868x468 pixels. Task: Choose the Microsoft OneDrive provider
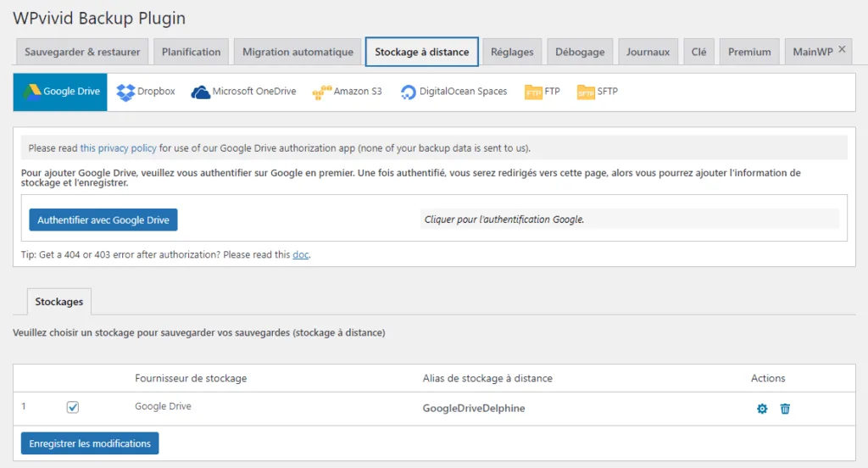(x=243, y=92)
